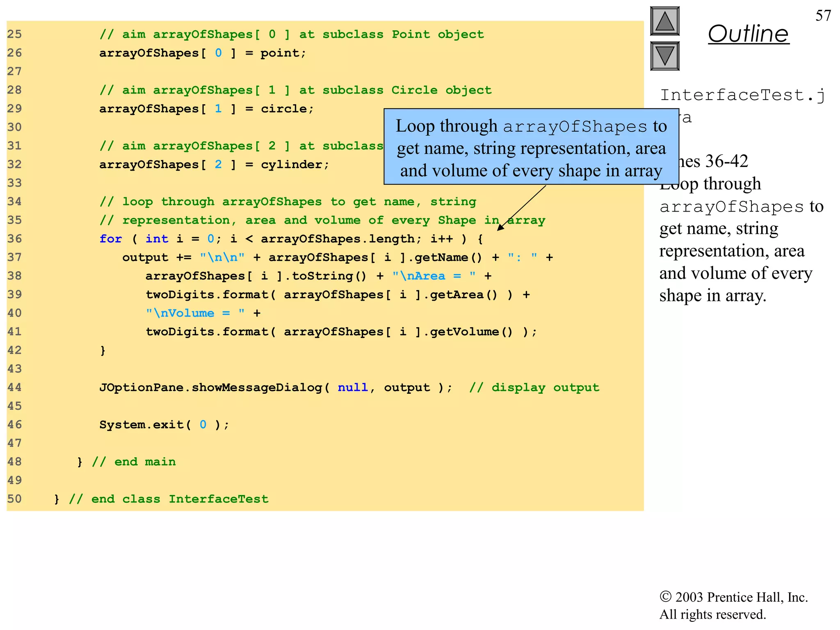Image resolution: width=840 pixels, height=630 pixels.
Task: Click the underlined Outline heading
Action: pos(748,34)
